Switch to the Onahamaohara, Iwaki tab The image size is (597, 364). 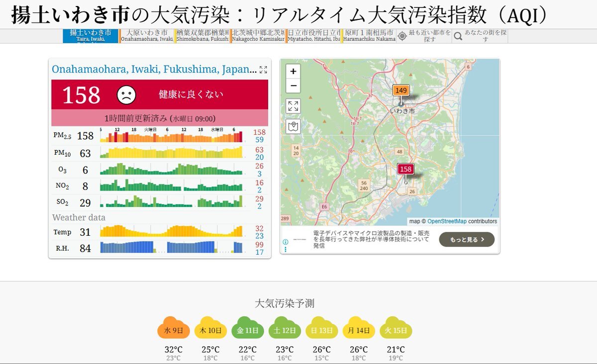pyautogui.click(x=147, y=36)
